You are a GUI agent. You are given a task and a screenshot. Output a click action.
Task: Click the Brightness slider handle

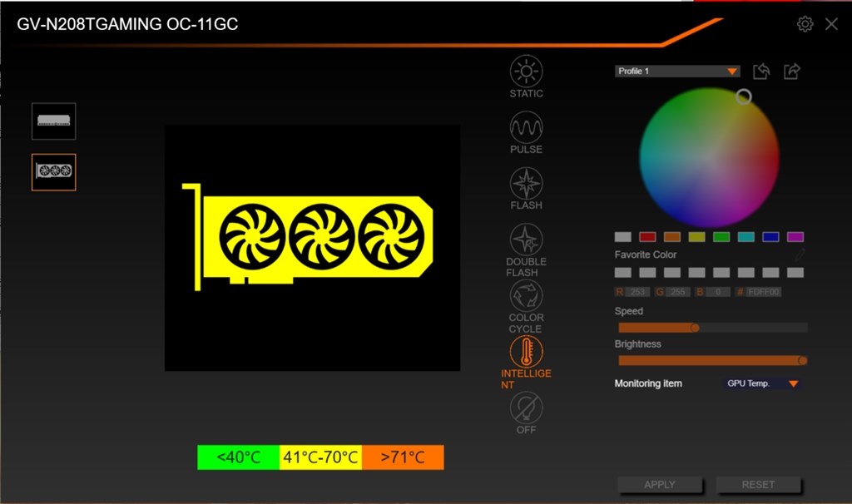coord(803,361)
